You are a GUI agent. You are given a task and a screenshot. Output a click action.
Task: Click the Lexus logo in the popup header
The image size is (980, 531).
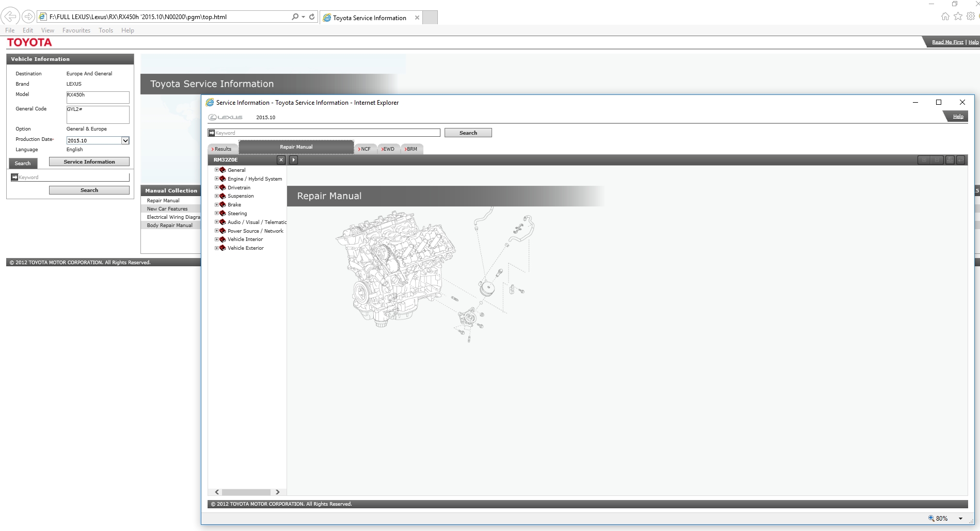click(x=225, y=117)
